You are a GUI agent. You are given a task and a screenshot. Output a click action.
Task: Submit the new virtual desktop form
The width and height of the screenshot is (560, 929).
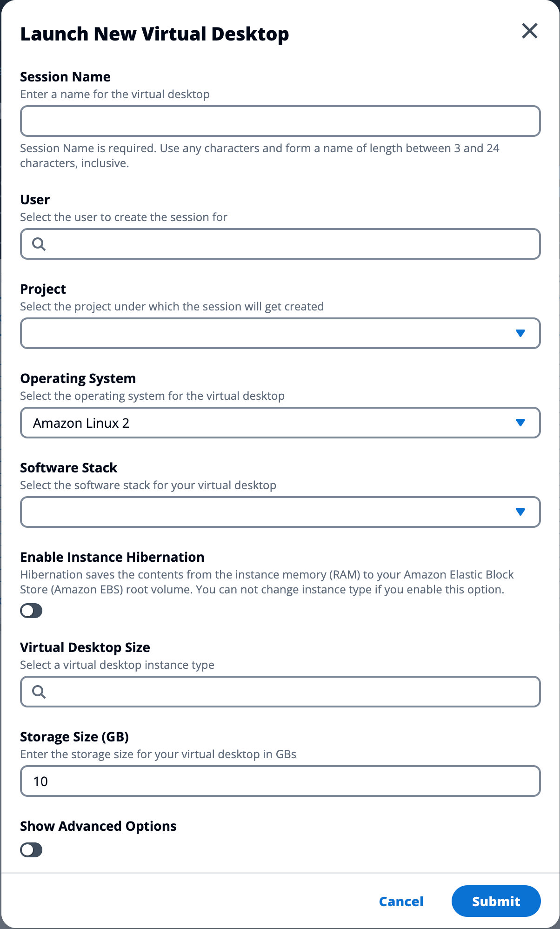pos(496,901)
